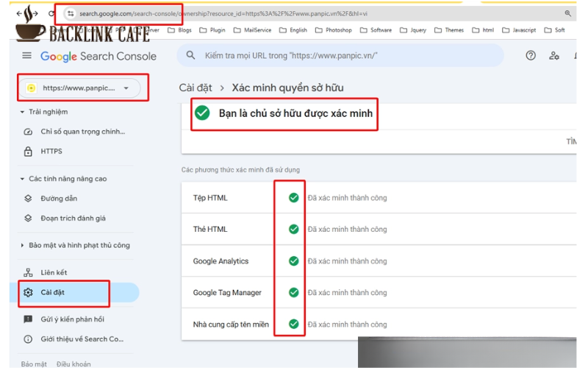Open the Javascript bookmark folder
The height and width of the screenshot is (368, 588).
pyautogui.click(x=519, y=30)
